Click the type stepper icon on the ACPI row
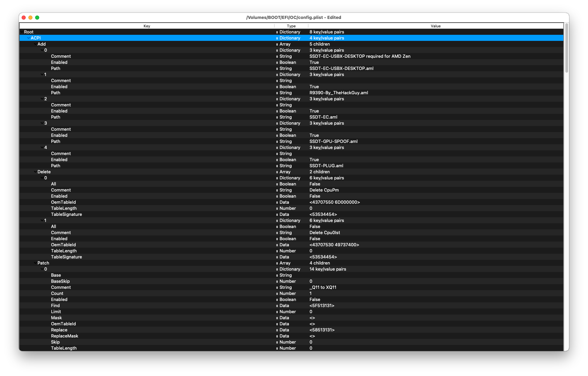The width and height of the screenshot is (588, 376). point(277,38)
